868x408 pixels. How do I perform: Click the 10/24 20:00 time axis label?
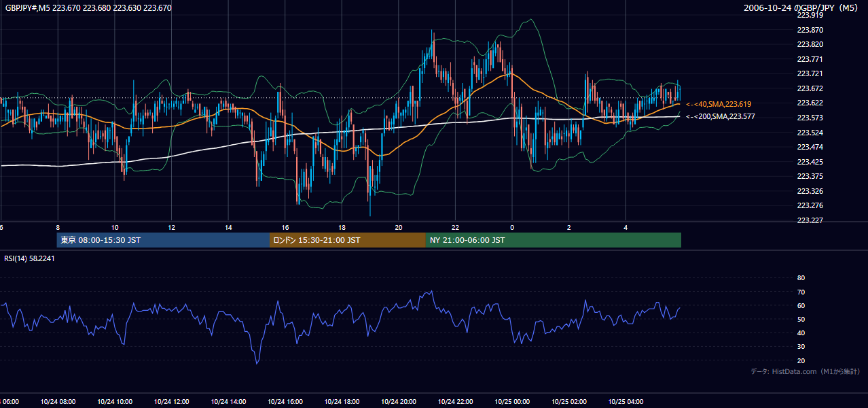tap(399, 402)
